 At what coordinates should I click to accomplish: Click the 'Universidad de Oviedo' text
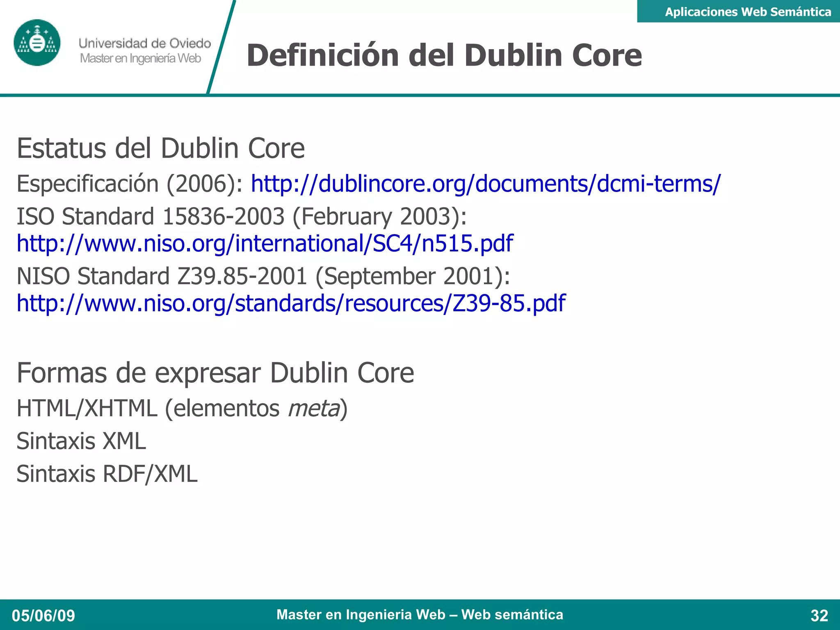(144, 43)
